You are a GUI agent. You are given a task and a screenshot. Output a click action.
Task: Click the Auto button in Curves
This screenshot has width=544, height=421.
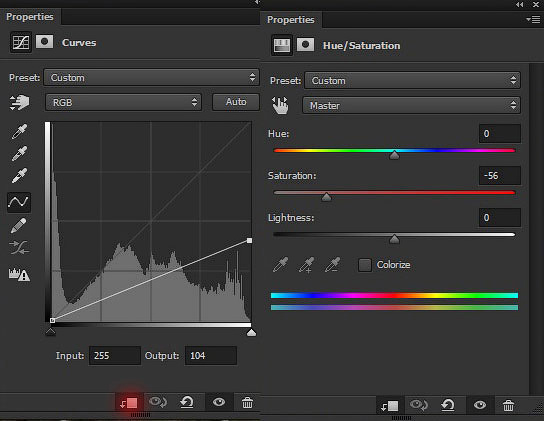tap(236, 102)
